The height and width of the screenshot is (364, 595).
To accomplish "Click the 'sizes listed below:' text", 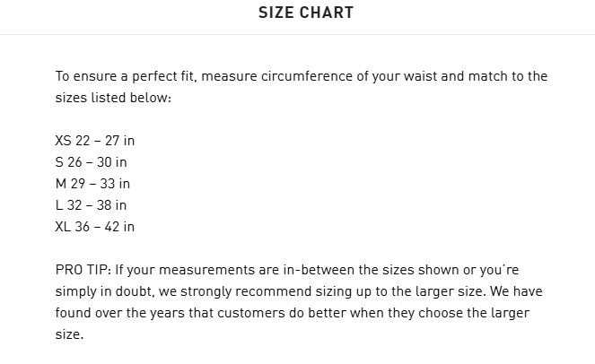I will 113,98.
